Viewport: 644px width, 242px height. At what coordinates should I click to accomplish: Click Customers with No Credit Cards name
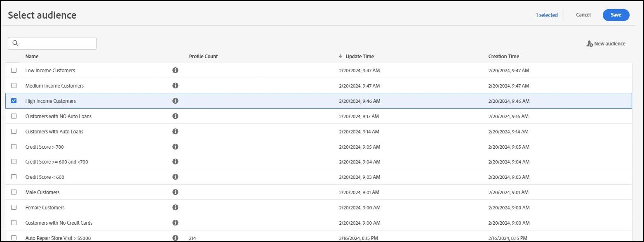click(x=59, y=223)
